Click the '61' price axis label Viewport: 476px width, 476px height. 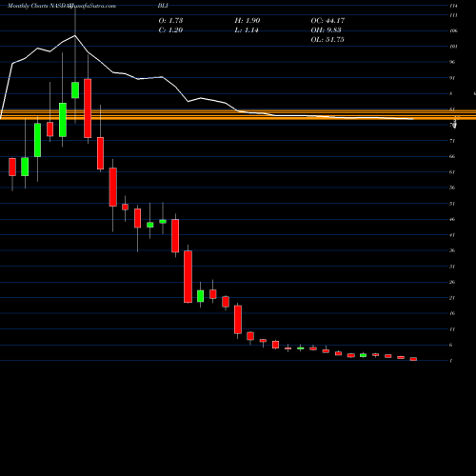(452, 172)
